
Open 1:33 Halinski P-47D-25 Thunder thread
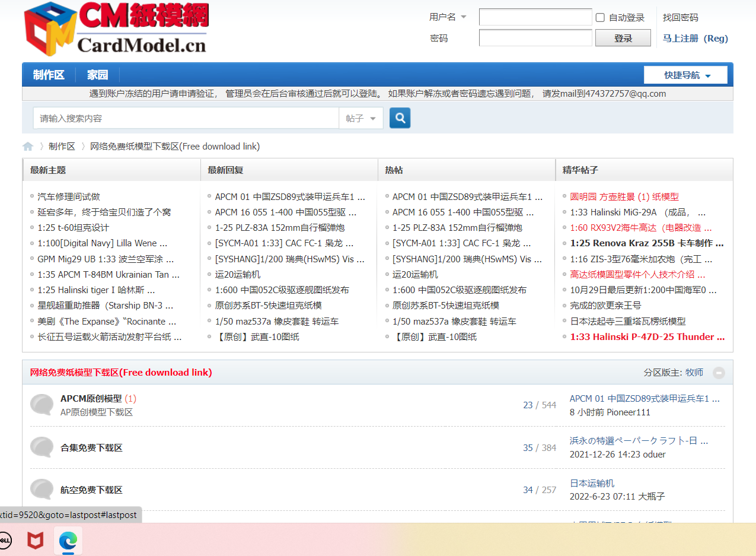tap(647, 336)
